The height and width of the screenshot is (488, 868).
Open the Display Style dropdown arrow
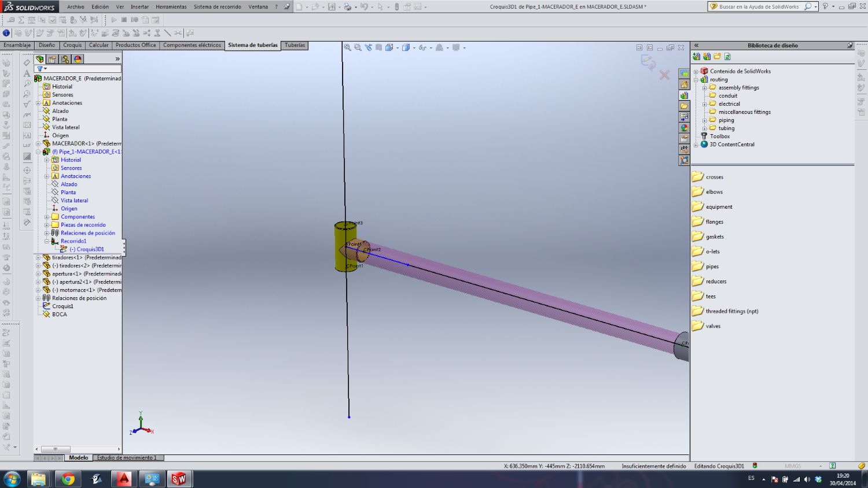(x=414, y=48)
